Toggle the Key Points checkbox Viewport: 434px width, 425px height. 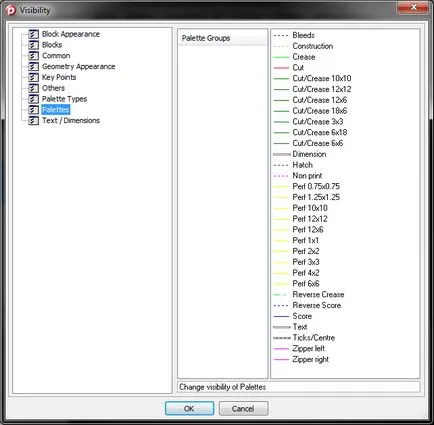pyautogui.click(x=33, y=77)
